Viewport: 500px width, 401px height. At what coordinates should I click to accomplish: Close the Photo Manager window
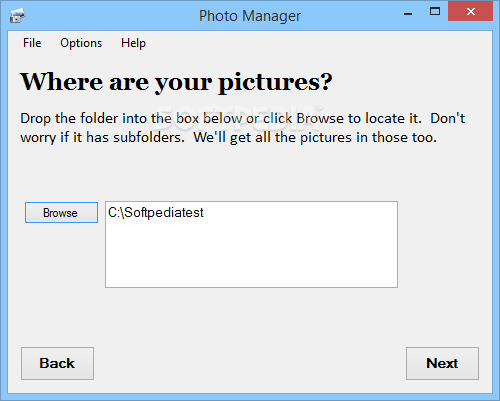[471, 11]
